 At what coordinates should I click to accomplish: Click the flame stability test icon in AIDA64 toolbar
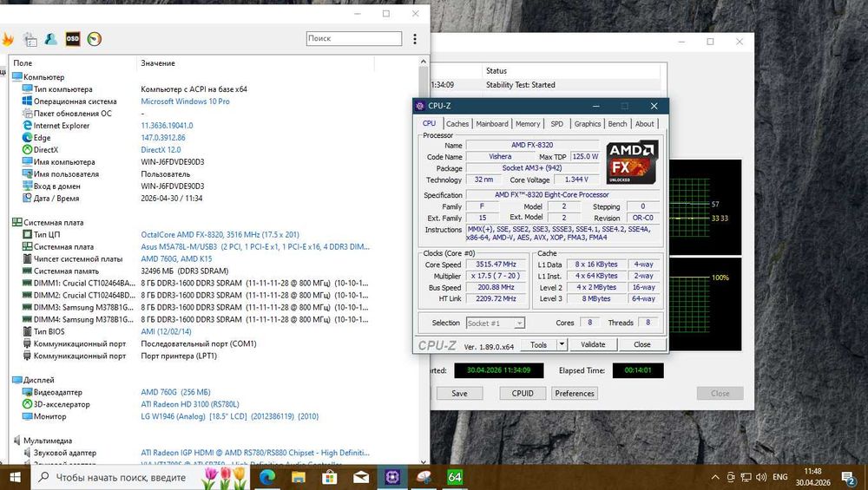(x=7, y=39)
